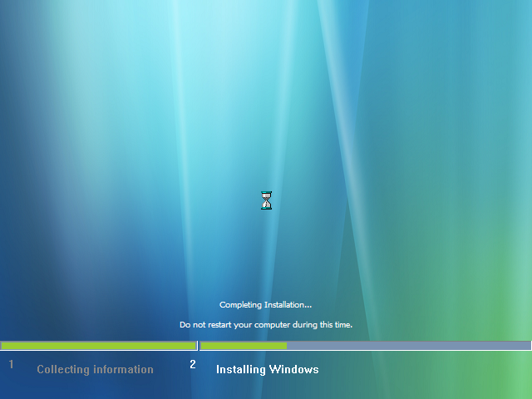Select the "Completing Installation..." status text
Viewport: 532px width, 399px height.
pyautogui.click(x=265, y=305)
